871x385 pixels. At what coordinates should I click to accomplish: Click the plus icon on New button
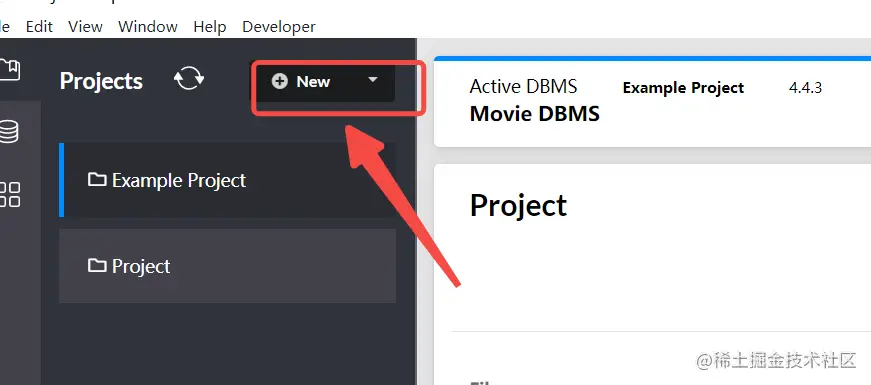[279, 82]
